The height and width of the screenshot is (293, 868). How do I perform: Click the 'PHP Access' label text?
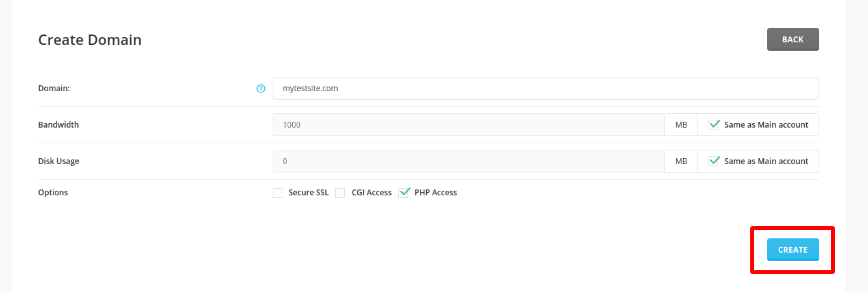point(435,193)
